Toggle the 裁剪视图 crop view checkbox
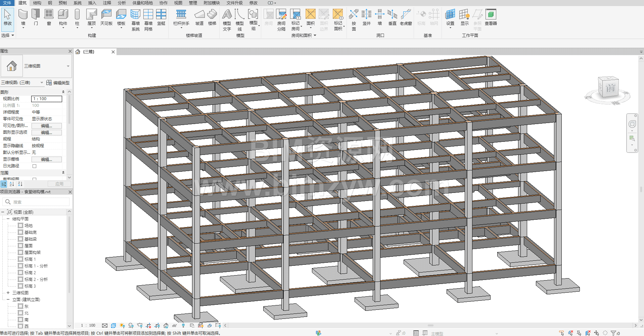 34,179
